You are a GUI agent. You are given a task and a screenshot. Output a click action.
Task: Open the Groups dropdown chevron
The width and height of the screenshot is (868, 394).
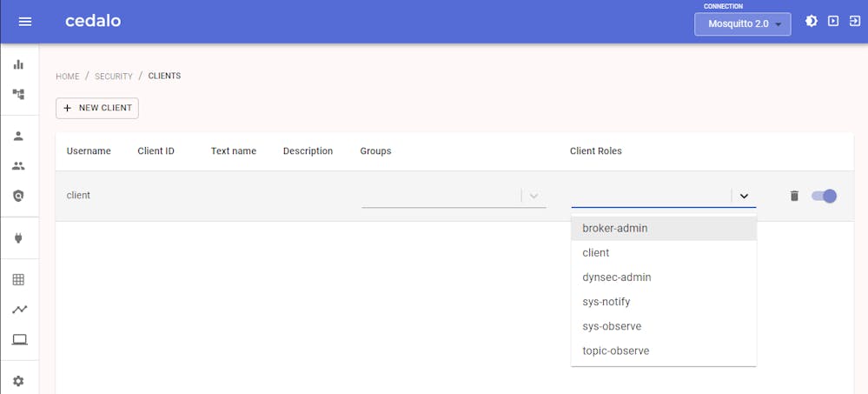tap(533, 196)
